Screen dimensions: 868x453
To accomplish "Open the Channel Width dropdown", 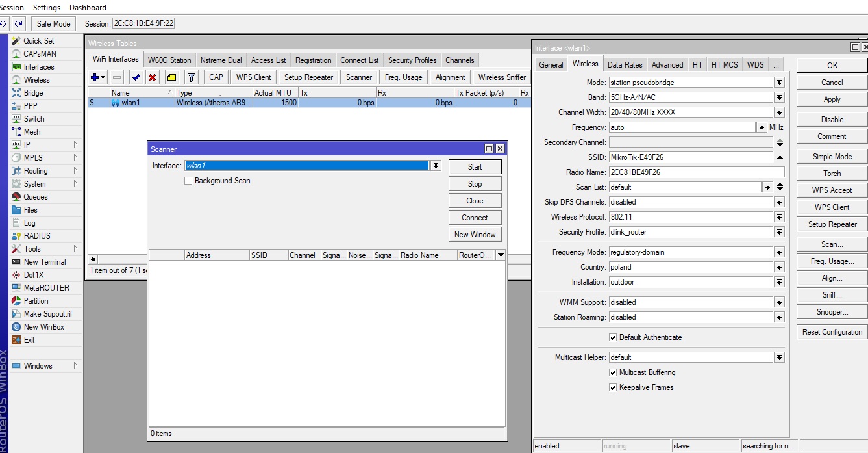I will tap(779, 112).
